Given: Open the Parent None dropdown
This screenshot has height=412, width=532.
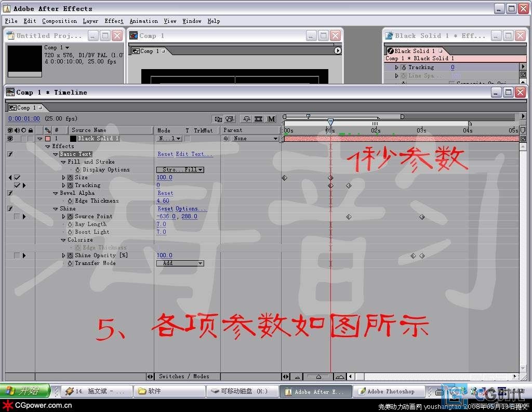Looking at the screenshot, I should 255,139.
